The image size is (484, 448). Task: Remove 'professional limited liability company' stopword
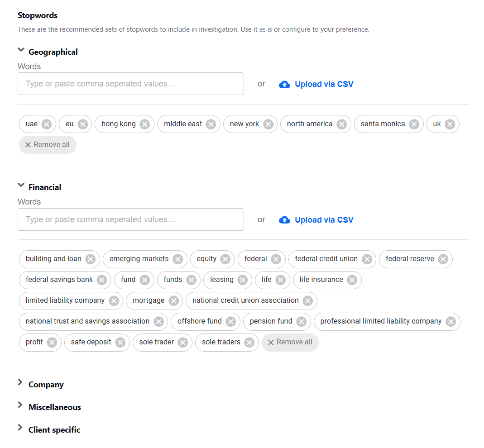(450, 322)
